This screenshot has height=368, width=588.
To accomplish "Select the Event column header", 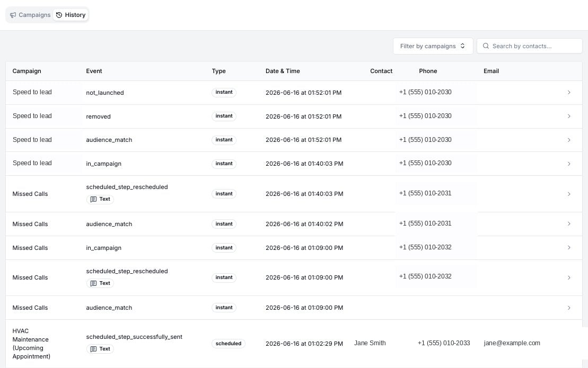I will (94, 71).
